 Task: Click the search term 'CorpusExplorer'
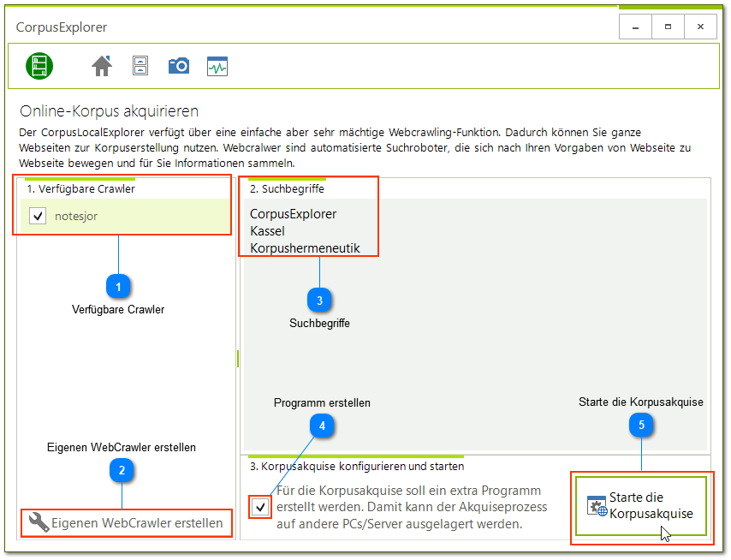pyautogui.click(x=294, y=214)
